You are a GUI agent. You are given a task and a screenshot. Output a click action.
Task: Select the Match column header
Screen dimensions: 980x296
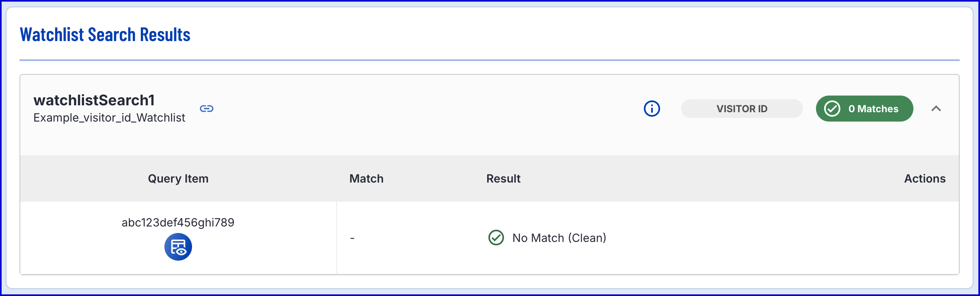(x=366, y=178)
